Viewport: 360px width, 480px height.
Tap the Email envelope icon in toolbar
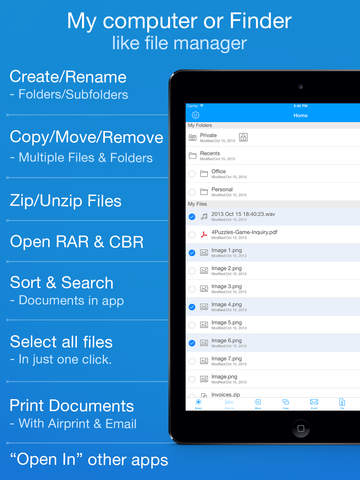314,403
